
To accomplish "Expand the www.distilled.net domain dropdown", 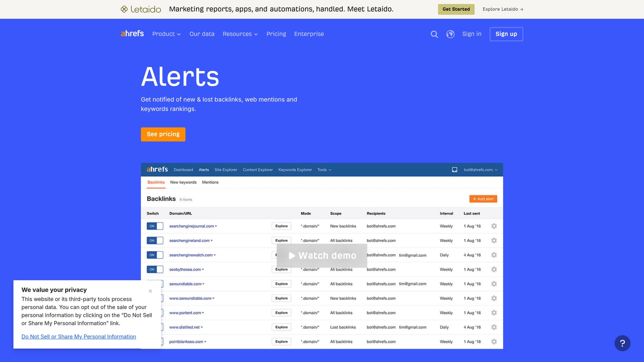I will coord(202,327).
